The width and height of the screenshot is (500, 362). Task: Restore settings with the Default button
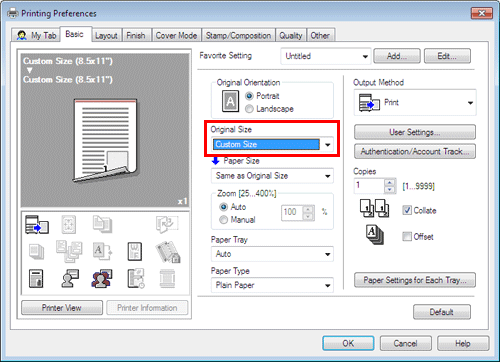442,312
